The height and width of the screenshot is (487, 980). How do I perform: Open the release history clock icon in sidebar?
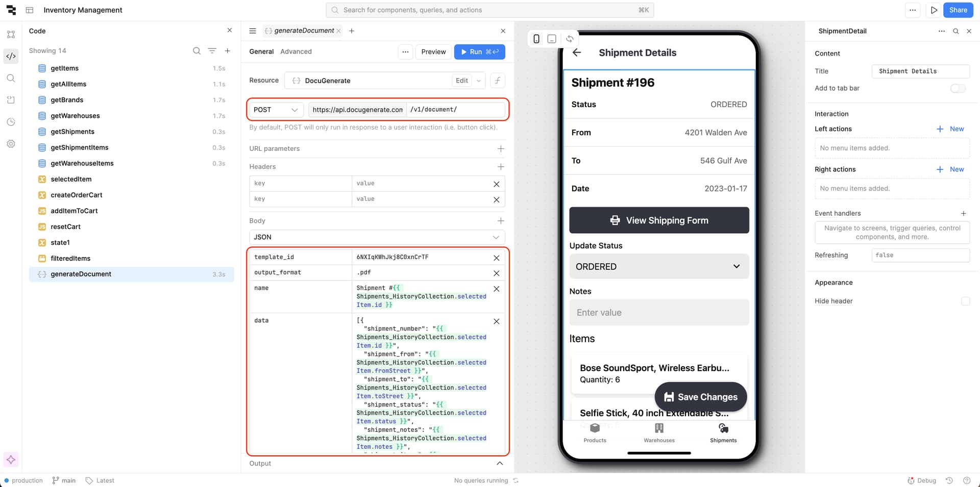[x=11, y=122]
